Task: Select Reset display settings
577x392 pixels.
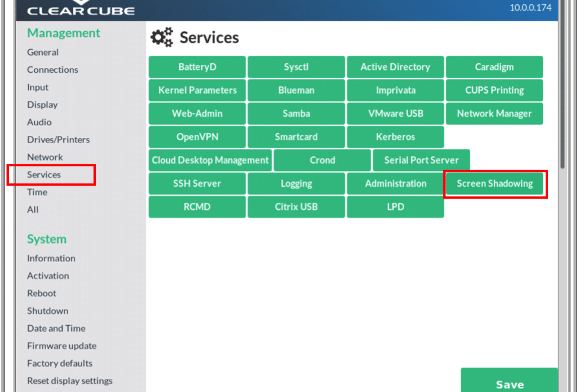Action: point(70,381)
